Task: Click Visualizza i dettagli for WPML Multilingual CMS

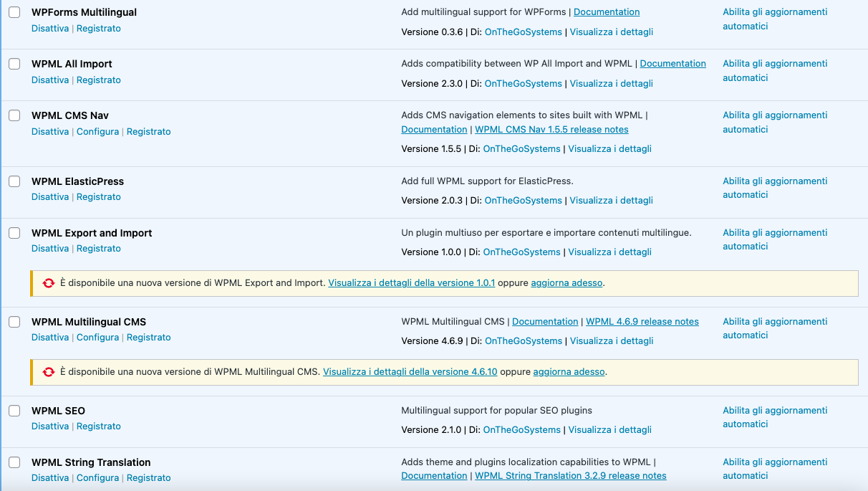Action: click(612, 341)
